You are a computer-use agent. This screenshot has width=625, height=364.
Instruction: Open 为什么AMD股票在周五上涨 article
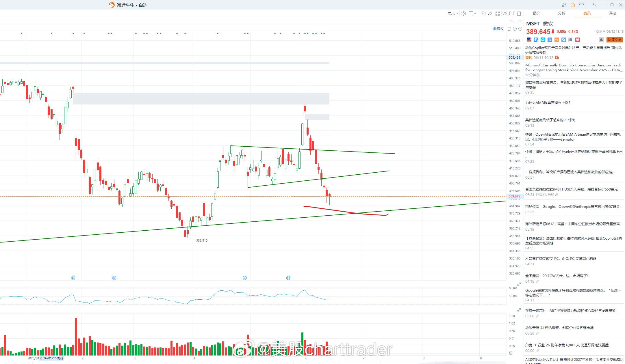click(548, 103)
